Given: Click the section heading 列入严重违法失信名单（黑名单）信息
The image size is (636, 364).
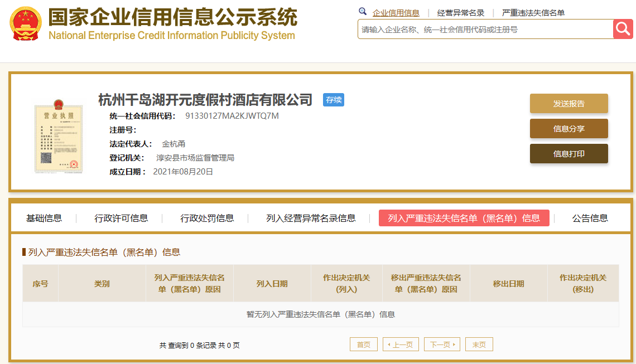Looking at the screenshot, I should 104,252.
